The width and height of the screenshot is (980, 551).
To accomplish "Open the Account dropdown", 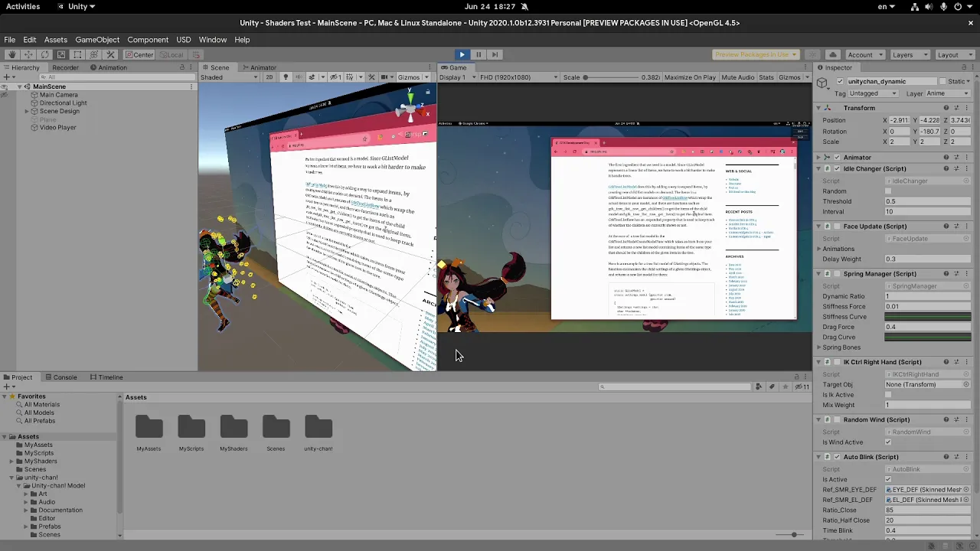I will (865, 54).
